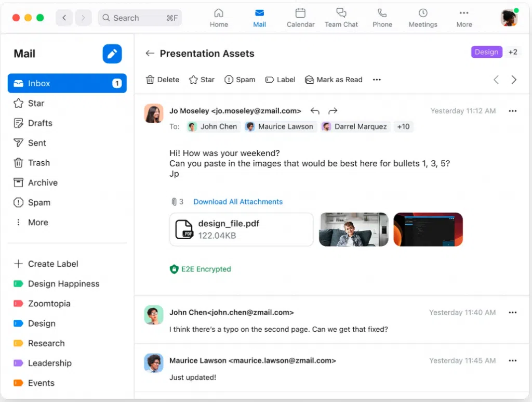Screen dimensions: 532x402
Task: Open the Team Chat tab
Action: tap(341, 18)
